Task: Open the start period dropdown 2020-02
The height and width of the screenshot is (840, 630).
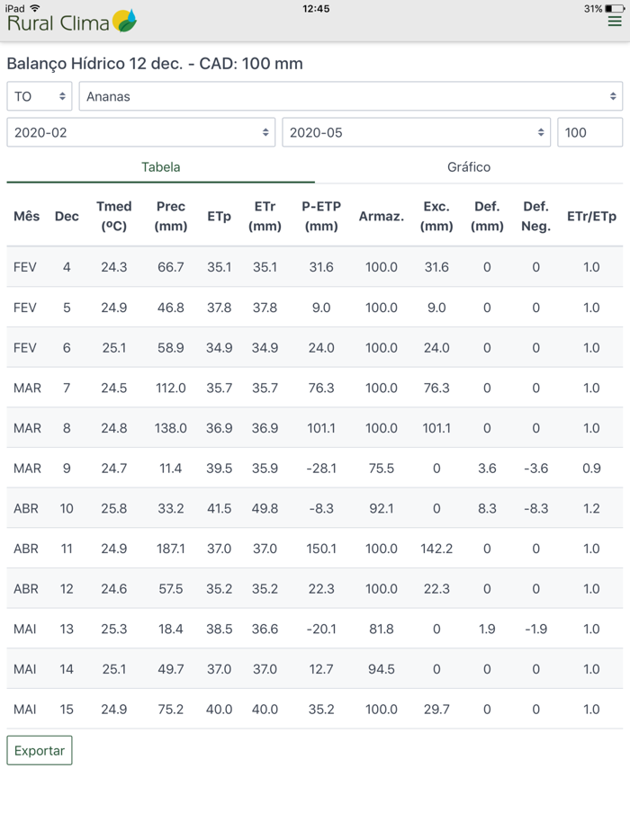Action: click(142, 132)
